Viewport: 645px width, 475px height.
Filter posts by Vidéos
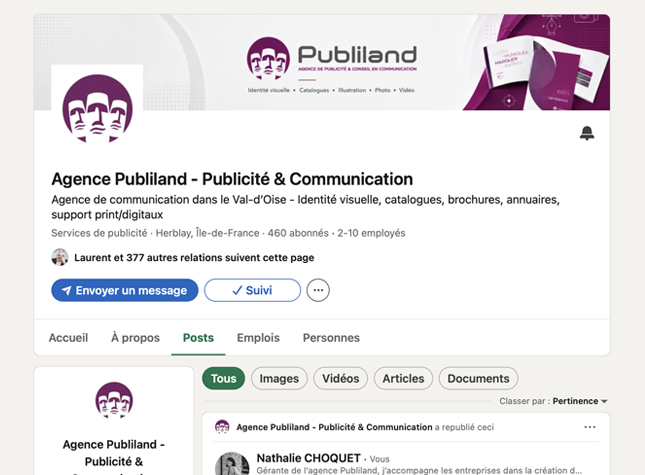tap(341, 378)
